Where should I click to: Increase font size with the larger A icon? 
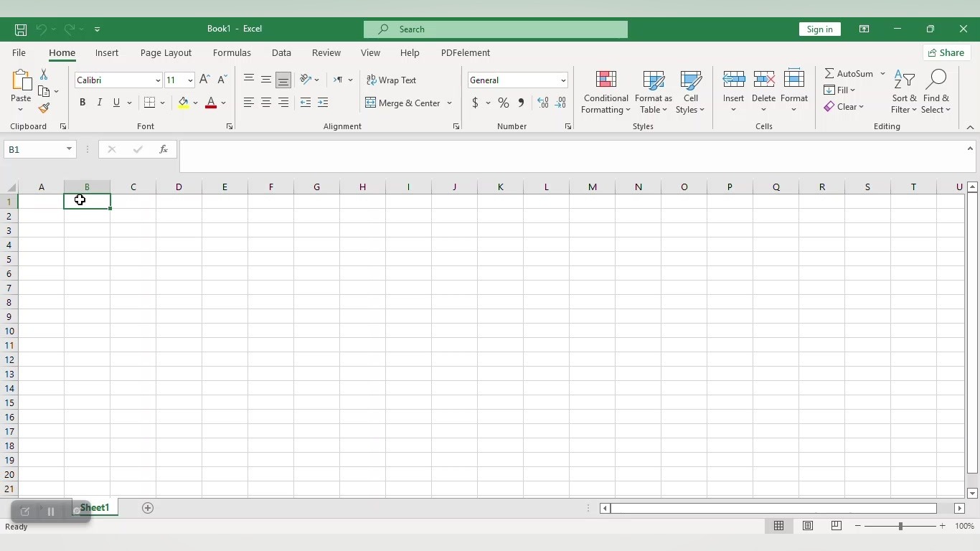(204, 80)
